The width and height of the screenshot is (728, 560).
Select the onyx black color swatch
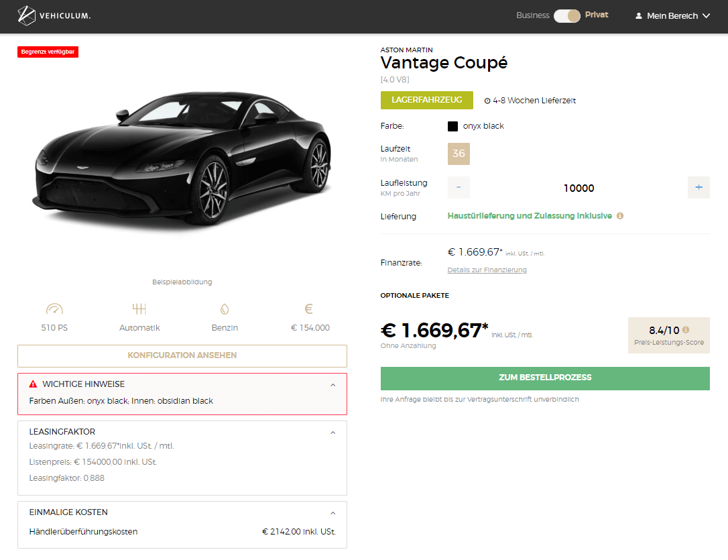pos(452,126)
